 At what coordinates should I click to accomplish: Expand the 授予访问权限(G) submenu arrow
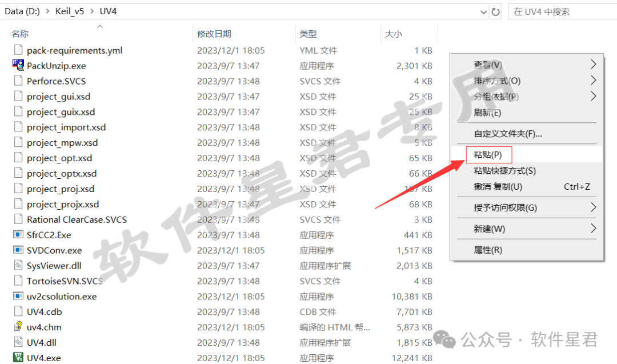(594, 207)
